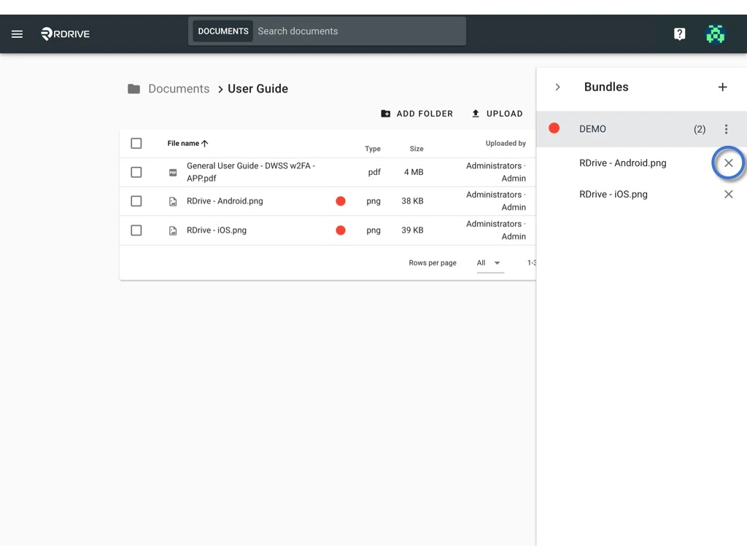
Task: Toggle File name sort order arrow
Action: [206, 144]
